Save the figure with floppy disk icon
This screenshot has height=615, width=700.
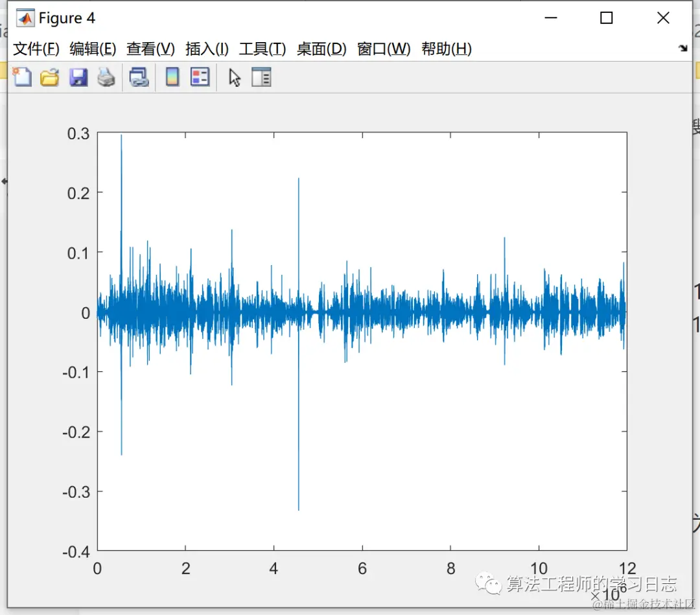(78, 77)
